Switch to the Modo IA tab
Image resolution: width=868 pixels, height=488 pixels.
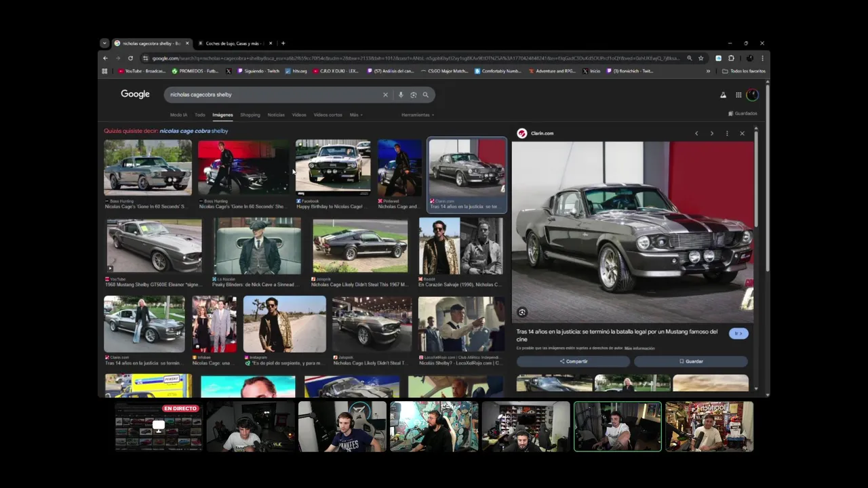178,115
